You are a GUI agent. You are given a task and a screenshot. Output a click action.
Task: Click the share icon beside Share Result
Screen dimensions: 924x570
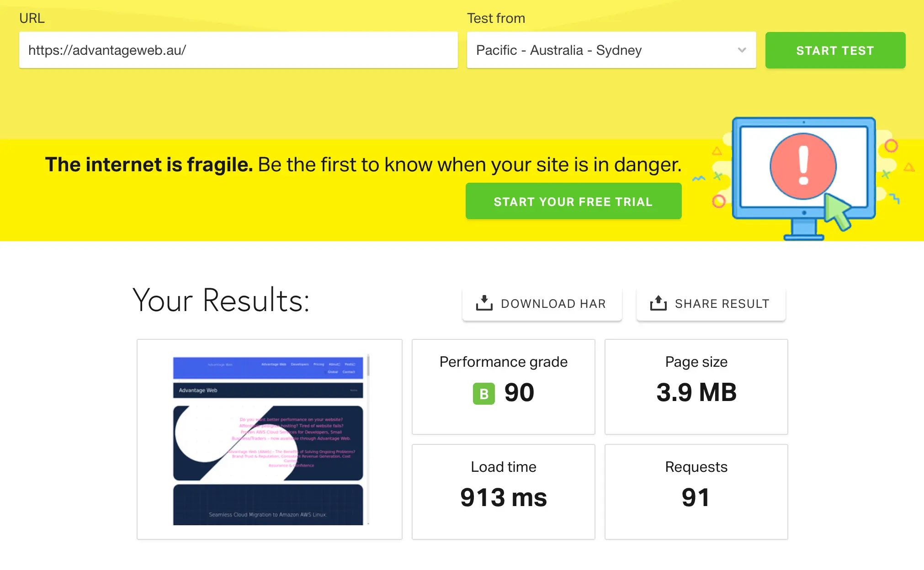(x=658, y=303)
